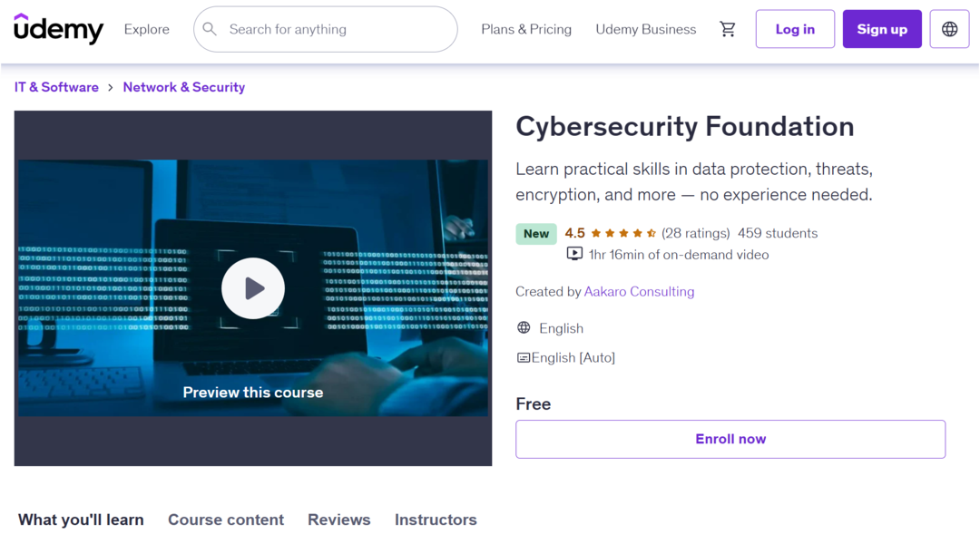Type in the Search for anything field

coord(336,29)
